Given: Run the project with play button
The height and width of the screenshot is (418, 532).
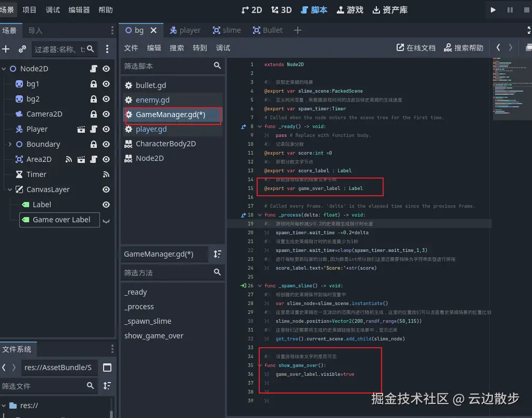Looking at the screenshot, I should [493, 10].
